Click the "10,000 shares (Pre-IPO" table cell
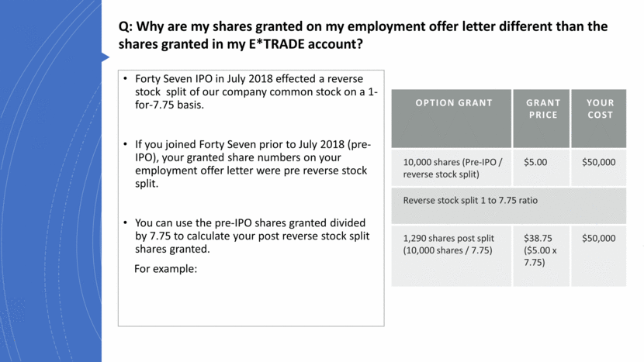This screenshot has height=362, width=644. (x=452, y=168)
